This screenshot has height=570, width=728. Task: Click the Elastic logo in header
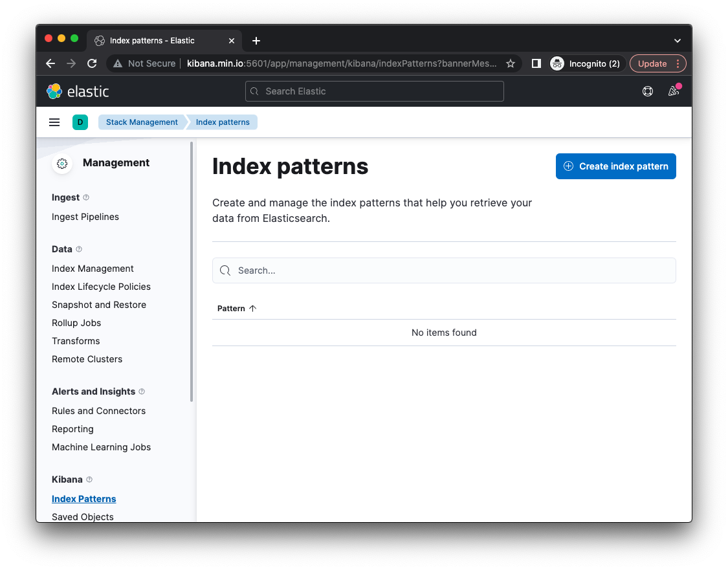click(78, 91)
